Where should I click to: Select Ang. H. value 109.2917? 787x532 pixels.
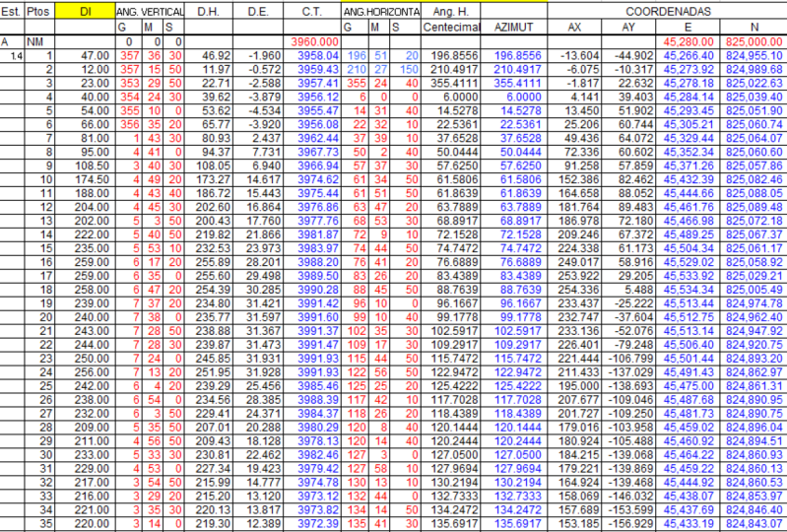point(456,345)
